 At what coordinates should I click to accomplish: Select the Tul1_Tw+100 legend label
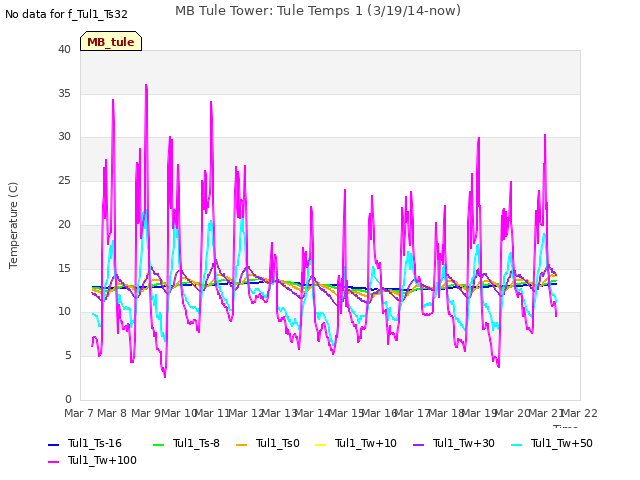pyautogui.click(x=102, y=460)
